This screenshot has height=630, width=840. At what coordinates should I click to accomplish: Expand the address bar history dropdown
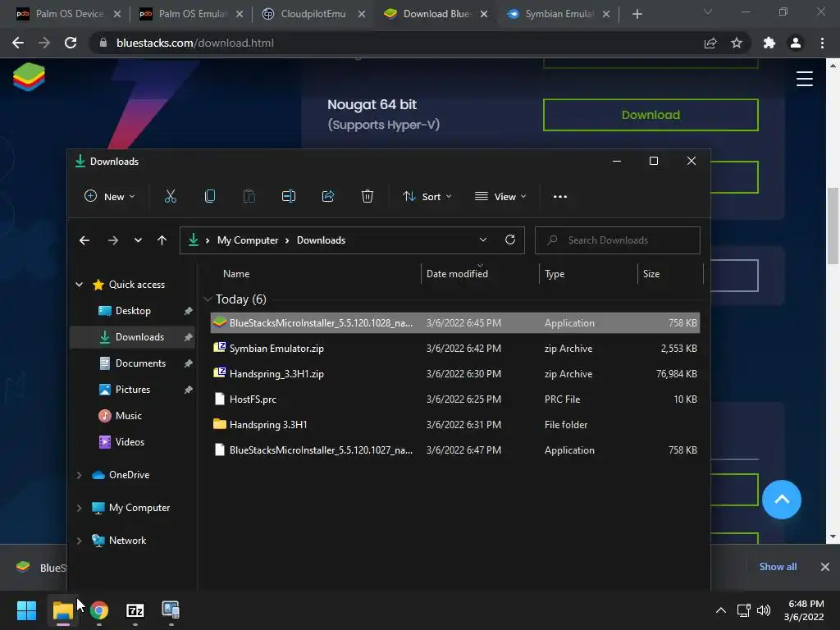coord(482,240)
